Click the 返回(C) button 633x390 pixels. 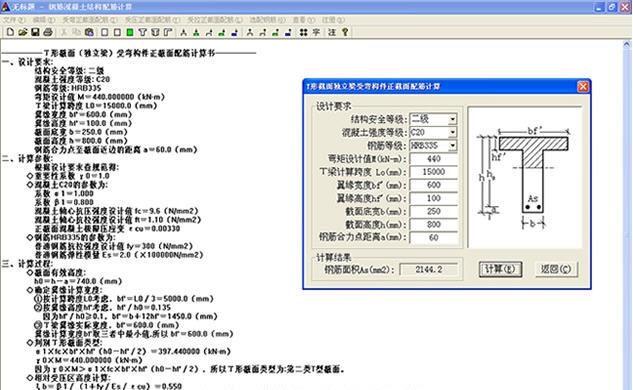click(x=556, y=269)
